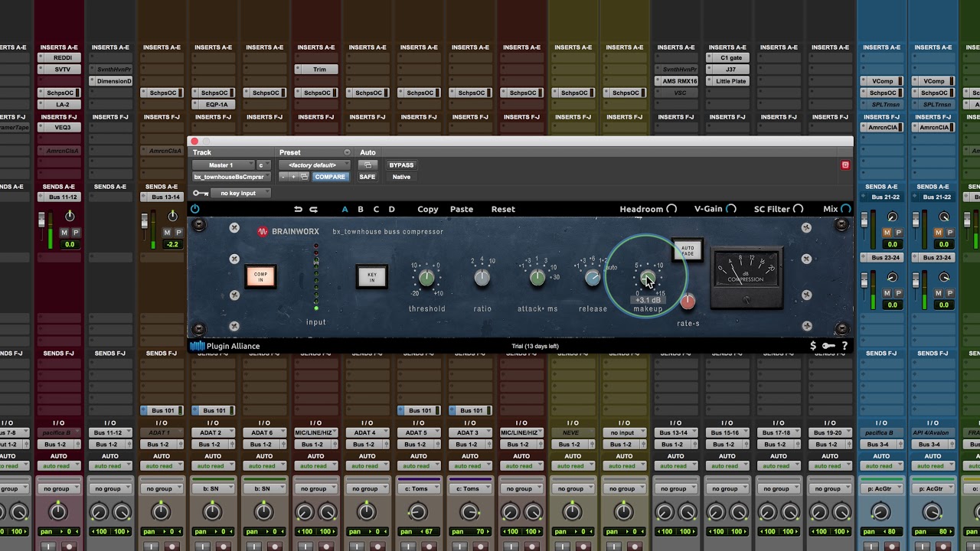Screen dimensions: 980x551
Task: Select settings slot B
Action: [x=361, y=209]
